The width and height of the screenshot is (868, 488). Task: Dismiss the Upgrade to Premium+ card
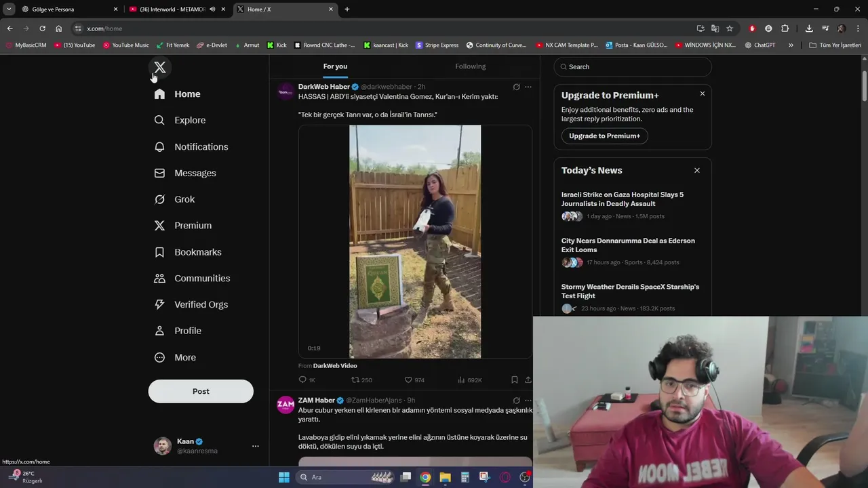point(703,94)
